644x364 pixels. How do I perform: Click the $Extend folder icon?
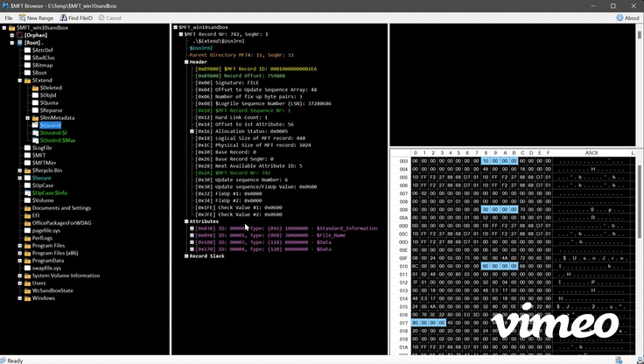26,80
